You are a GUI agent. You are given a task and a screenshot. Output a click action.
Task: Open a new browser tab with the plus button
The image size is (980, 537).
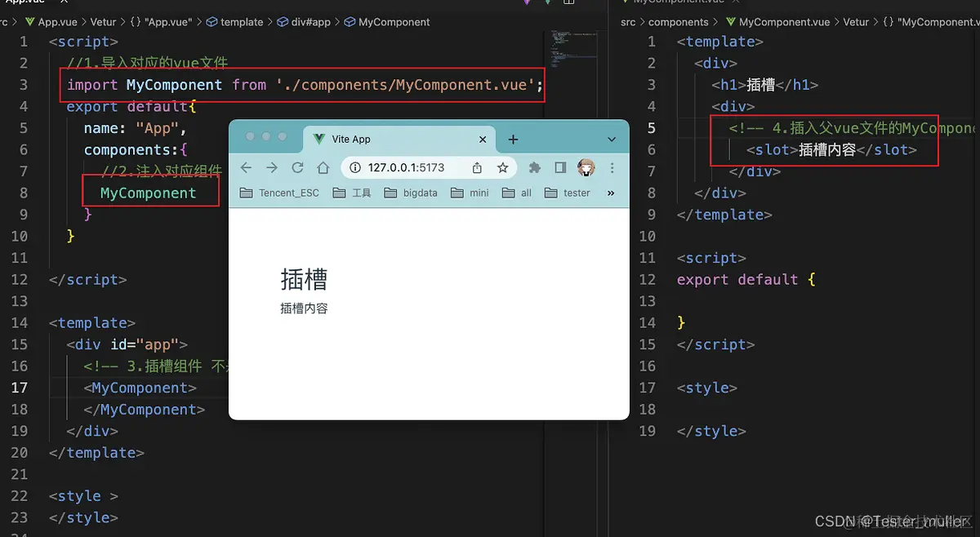[513, 138]
